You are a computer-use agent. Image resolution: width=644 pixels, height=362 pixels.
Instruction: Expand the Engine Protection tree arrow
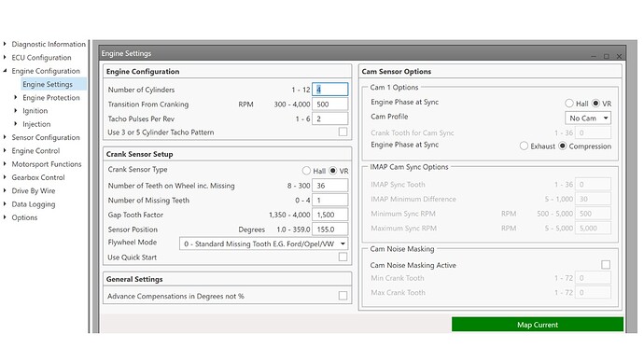point(16,97)
